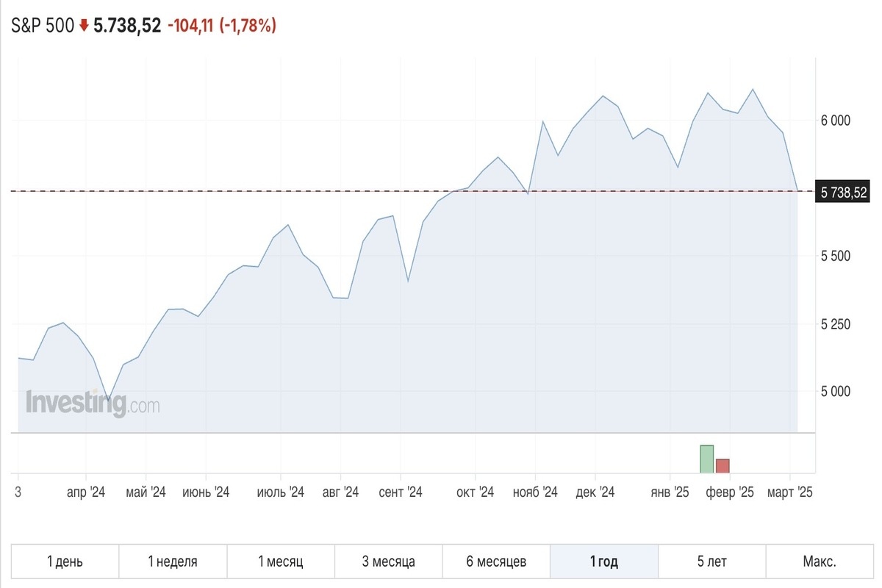Click the active "1 год" timeframe

tap(605, 561)
